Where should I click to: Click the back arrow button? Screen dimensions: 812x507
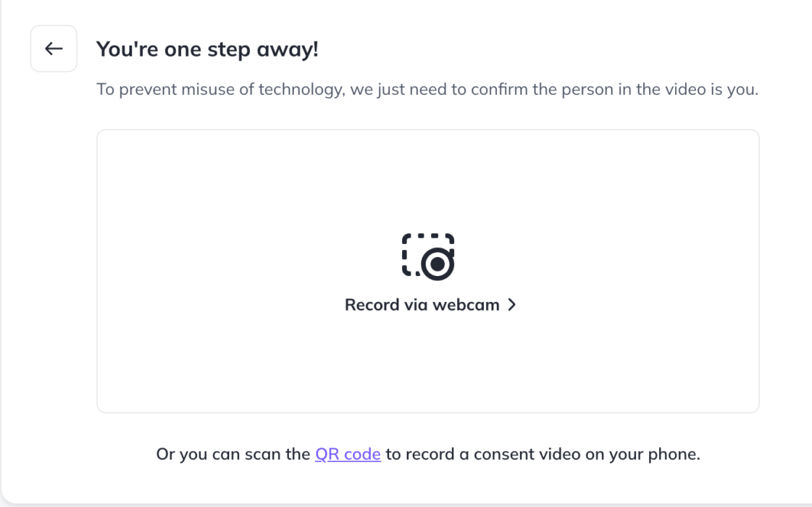(x=54, y=49)
